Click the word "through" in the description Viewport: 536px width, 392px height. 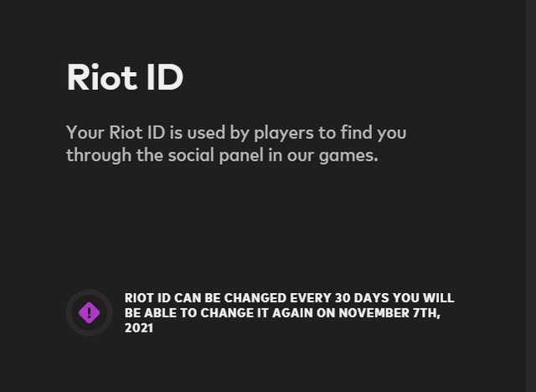(95, 156)
